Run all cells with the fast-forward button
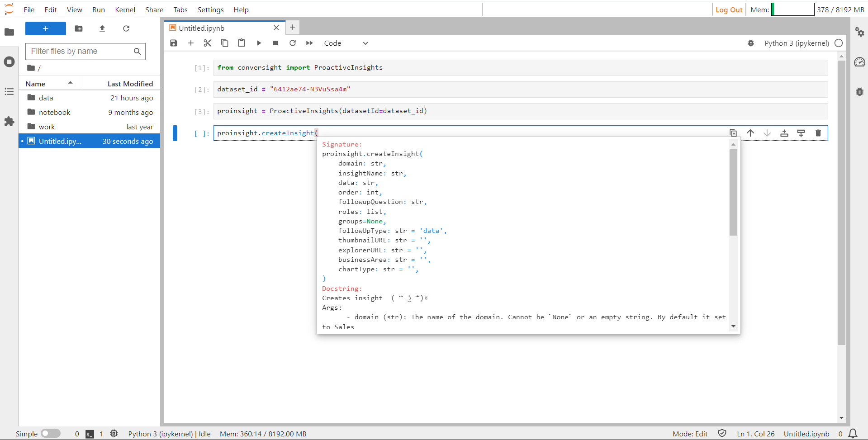The width and height of the screenshot is (868, 440). pyautogui.click(x=309, y=43)
